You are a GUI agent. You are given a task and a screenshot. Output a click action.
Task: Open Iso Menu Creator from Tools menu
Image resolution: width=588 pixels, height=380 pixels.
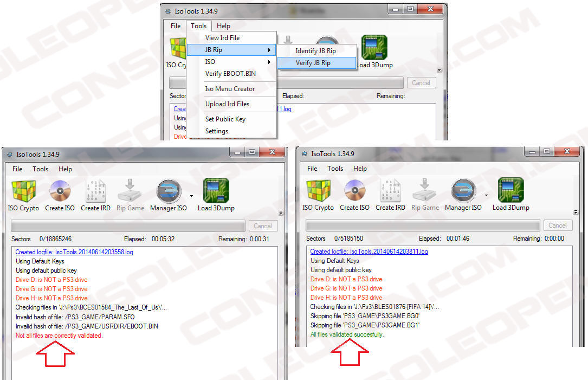coord(231,89)
